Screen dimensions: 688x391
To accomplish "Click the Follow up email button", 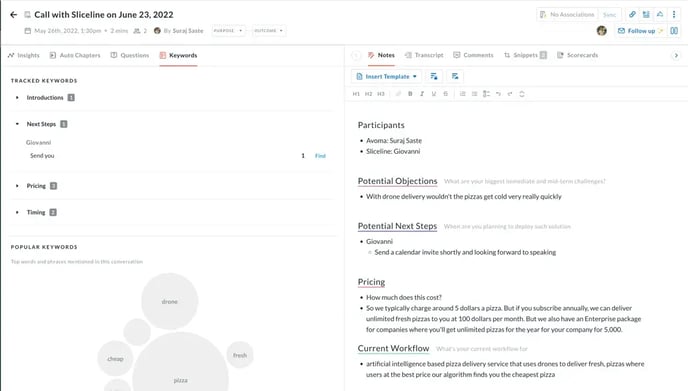I will point(640,31).
